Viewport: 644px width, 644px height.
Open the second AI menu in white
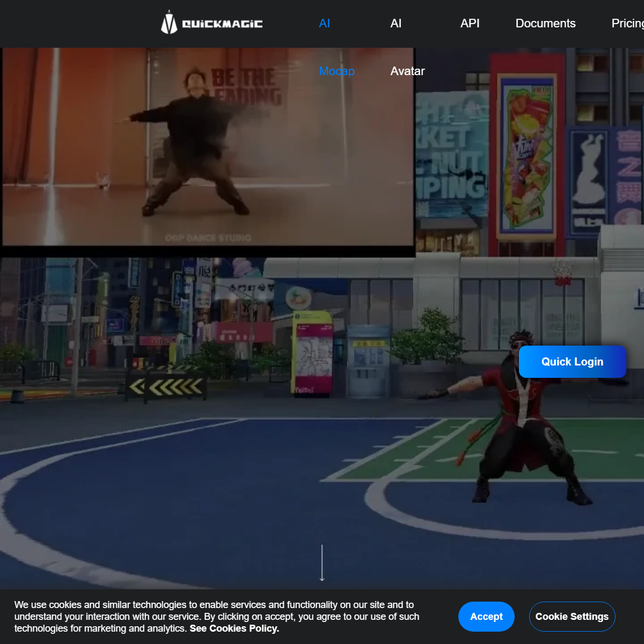(x=396, y=24)
